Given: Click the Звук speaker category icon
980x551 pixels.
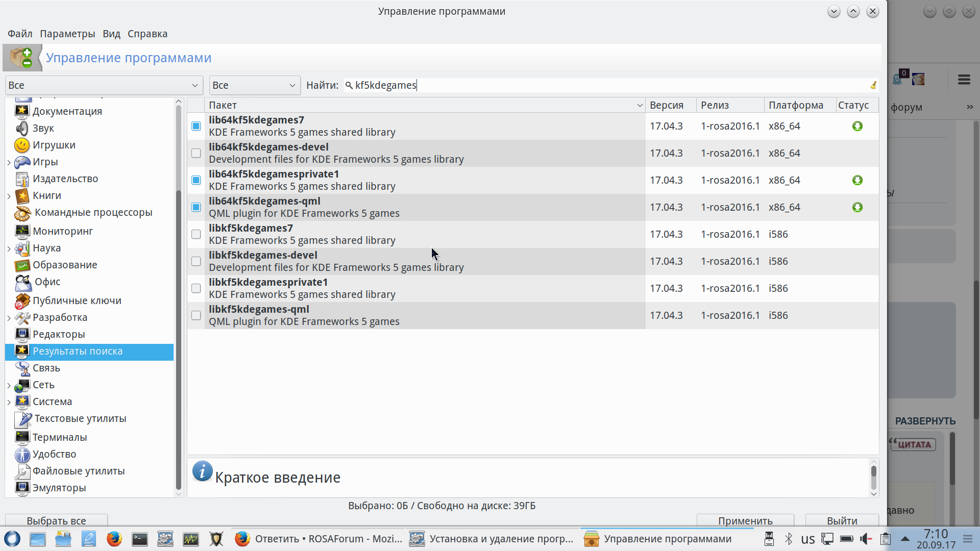Looking at the screenshot, I should (x=22, y=129).
